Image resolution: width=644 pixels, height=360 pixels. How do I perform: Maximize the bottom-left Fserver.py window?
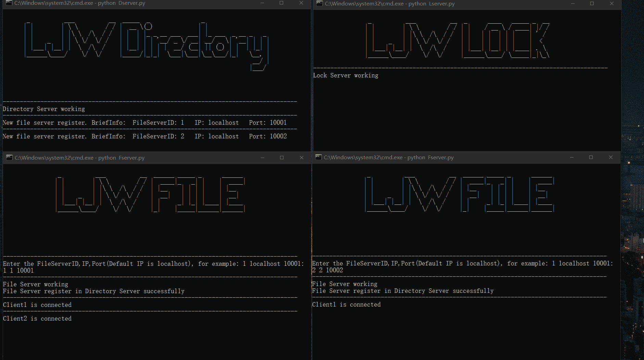point(282,158)
